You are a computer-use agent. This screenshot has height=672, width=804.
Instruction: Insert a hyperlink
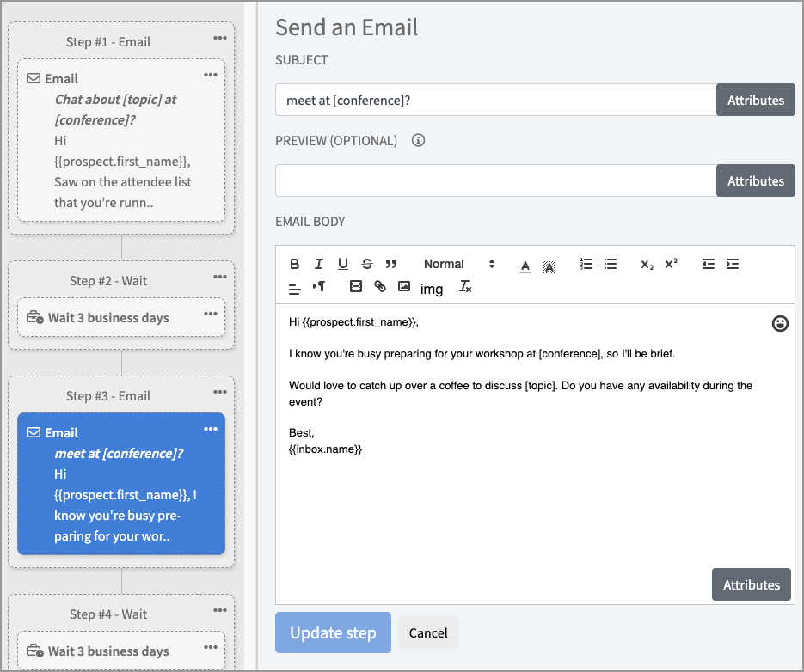pyautogui.click(x=380, y=287)
